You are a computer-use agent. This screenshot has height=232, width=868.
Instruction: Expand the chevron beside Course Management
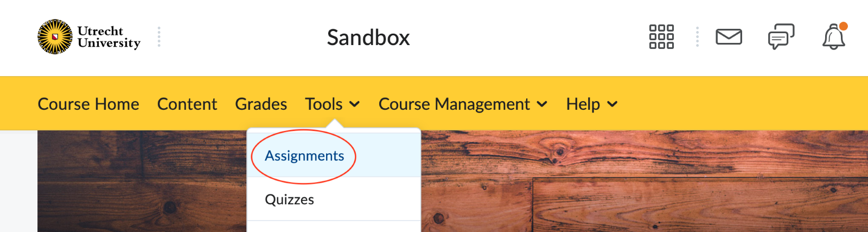click(x=542, y=104)
